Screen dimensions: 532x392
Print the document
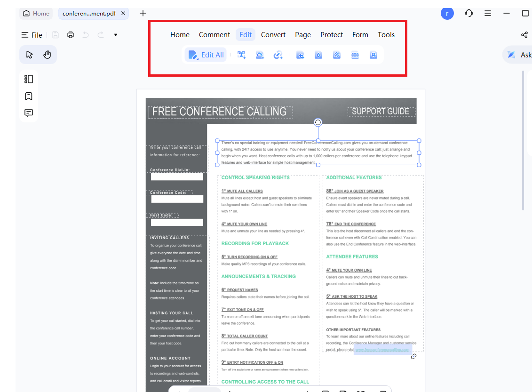pos(71,35)
